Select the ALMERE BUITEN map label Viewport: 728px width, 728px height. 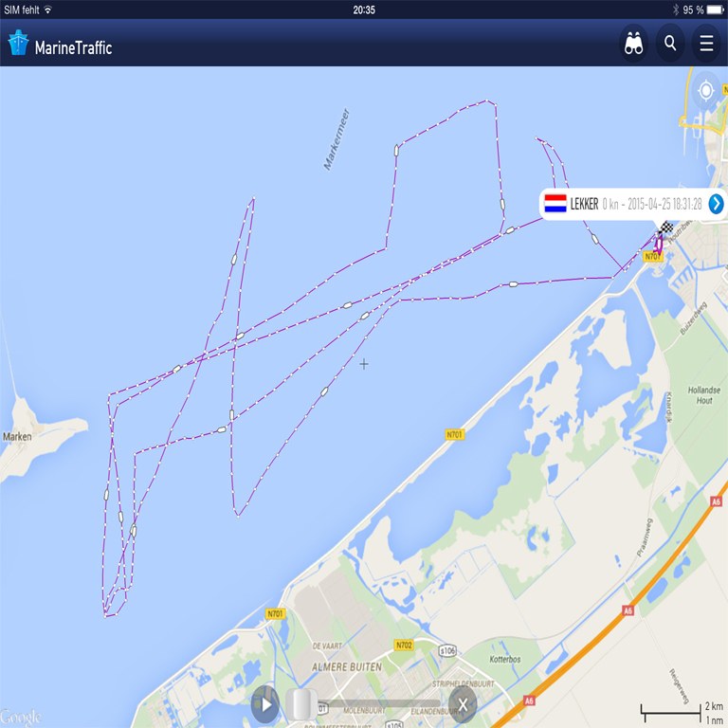(x=347, y=666)
